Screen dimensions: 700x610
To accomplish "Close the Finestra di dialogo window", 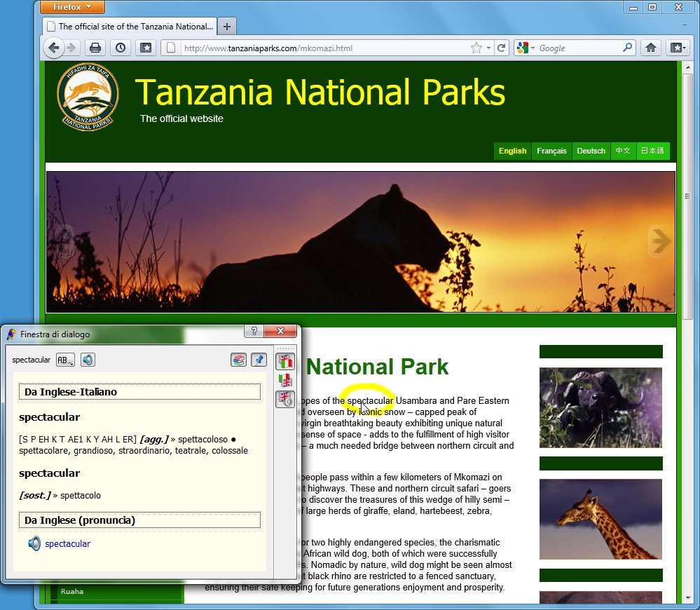I will pos(280,331).
